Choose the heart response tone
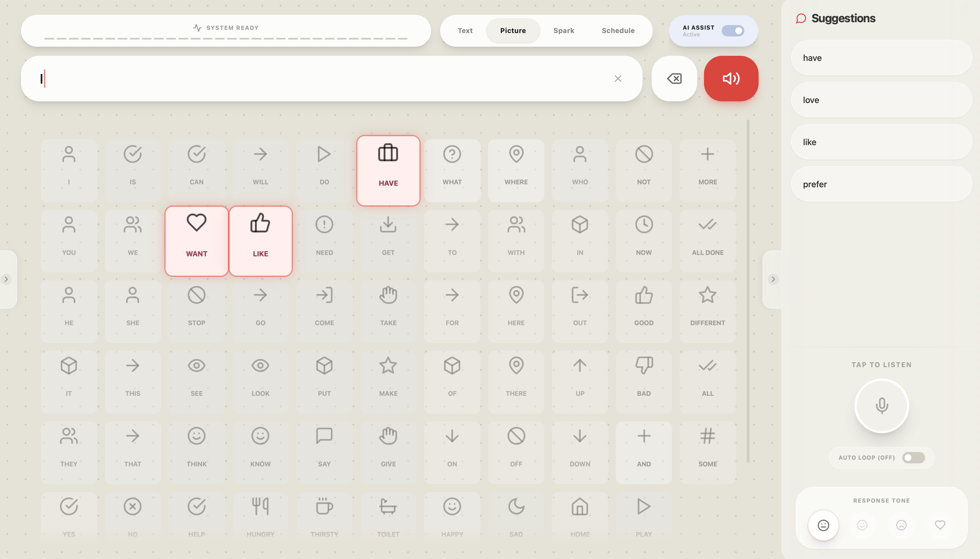The image size is (980, 559). pyautogui.click(x=940, y=525)
